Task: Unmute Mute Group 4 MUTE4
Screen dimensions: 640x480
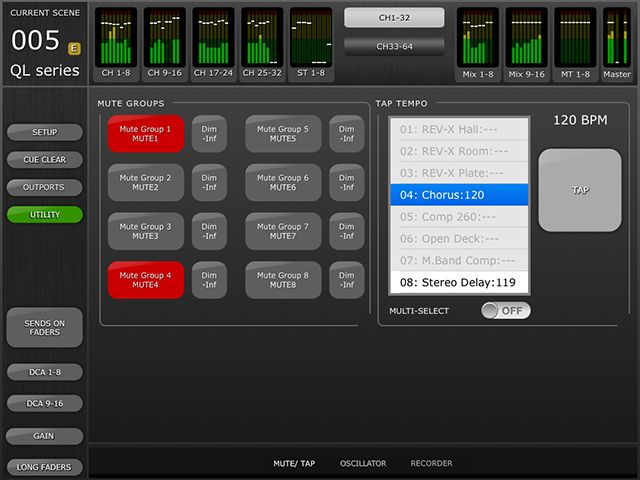Action: [x=146, y=280]
